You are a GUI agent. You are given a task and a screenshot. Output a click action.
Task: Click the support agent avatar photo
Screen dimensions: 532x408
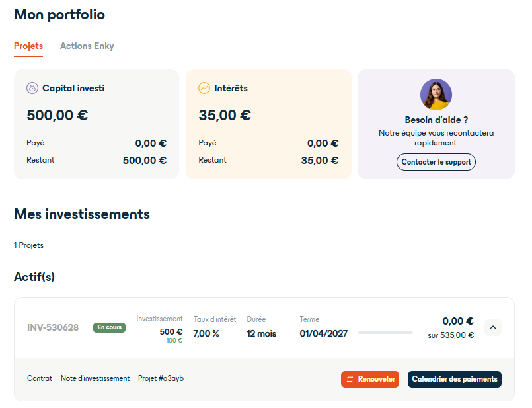[x=436, y=95]
